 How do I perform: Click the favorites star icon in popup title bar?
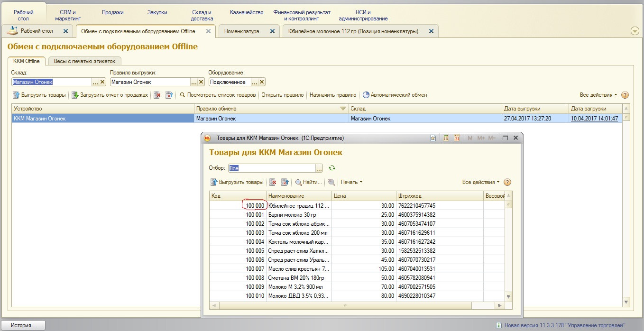tap(432, 138)
